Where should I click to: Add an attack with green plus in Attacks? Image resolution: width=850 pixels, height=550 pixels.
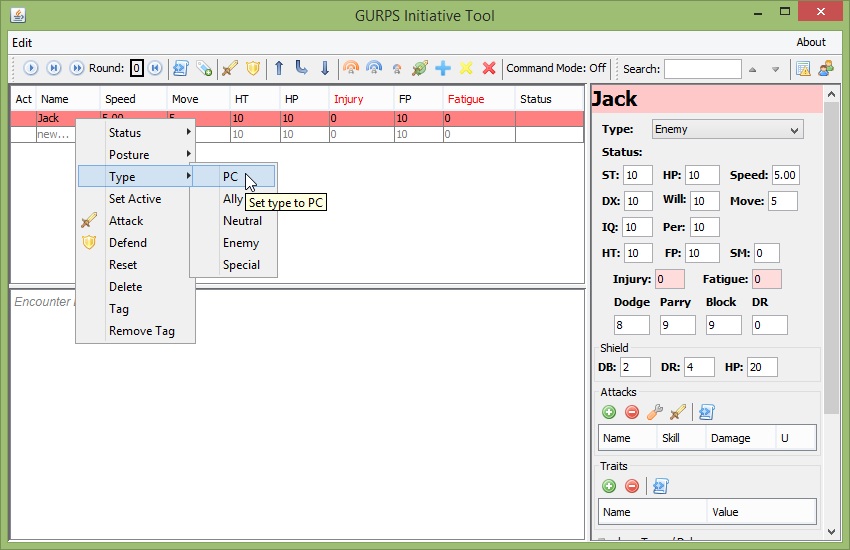(x=609, y=412)
